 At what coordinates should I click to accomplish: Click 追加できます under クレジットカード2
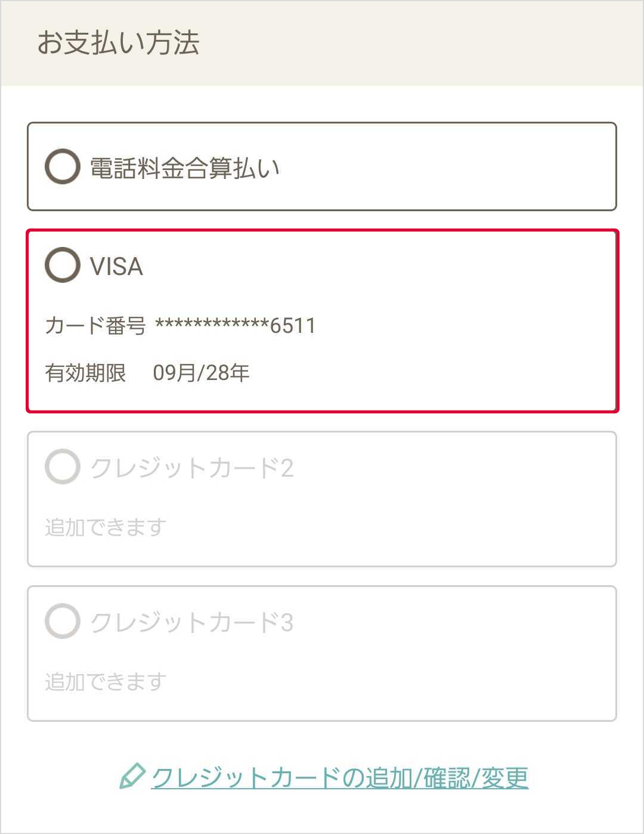pos(106,527)
